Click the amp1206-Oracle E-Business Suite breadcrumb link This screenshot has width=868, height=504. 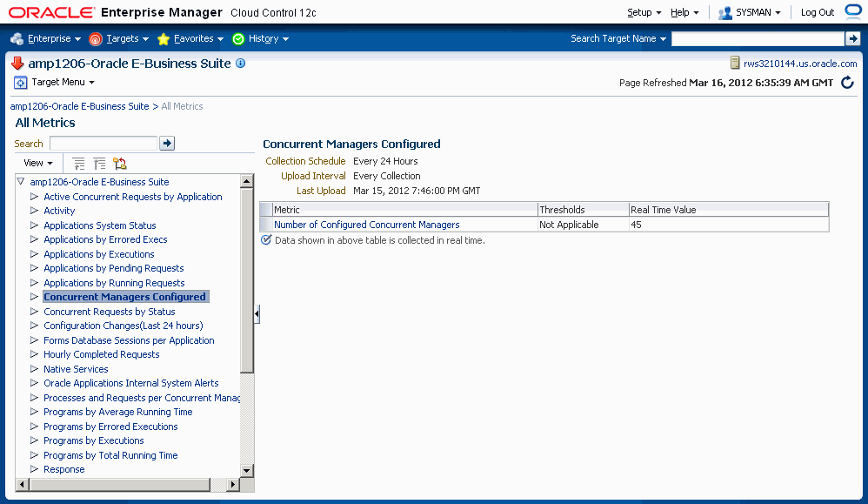click(x=80, y=106)
